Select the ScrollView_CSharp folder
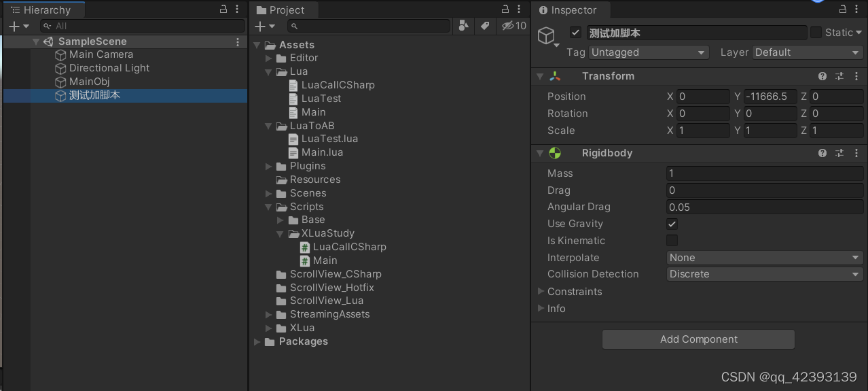 (336, 274)
